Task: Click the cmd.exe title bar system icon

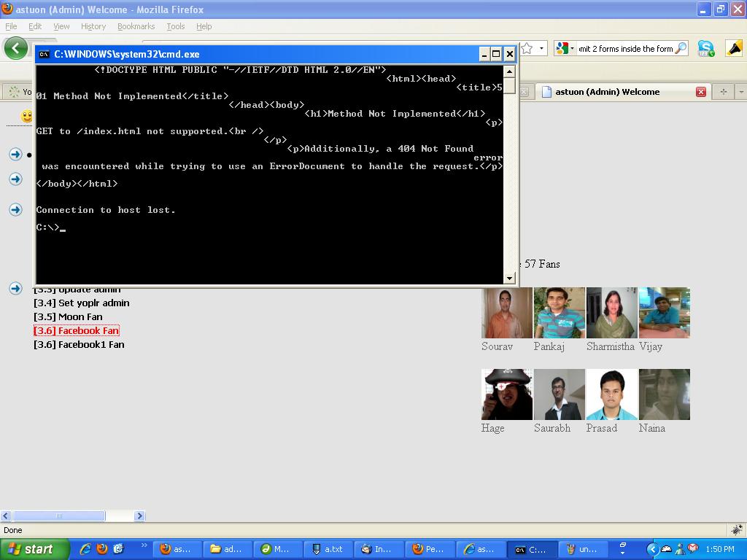Action: coord(44,54)
